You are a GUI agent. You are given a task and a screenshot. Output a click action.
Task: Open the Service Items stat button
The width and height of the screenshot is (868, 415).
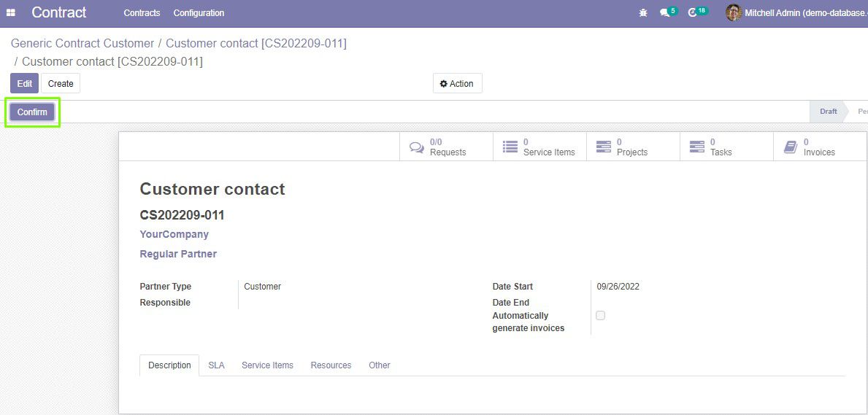(x=539, y=147)
